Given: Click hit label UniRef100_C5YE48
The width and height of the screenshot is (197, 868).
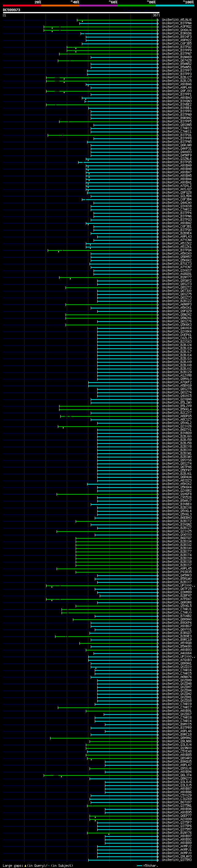Looking at the screenshot, I should (176, 751).
